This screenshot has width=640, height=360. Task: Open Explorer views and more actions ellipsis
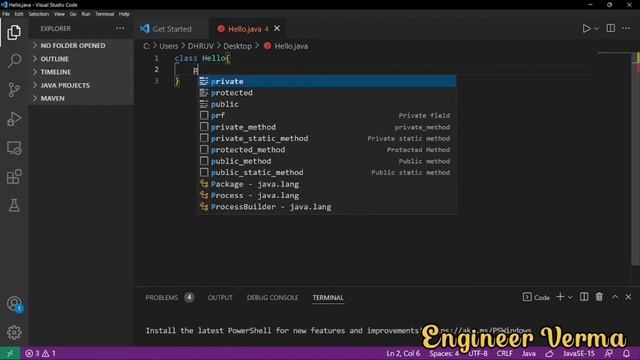(x=120, y=28)
